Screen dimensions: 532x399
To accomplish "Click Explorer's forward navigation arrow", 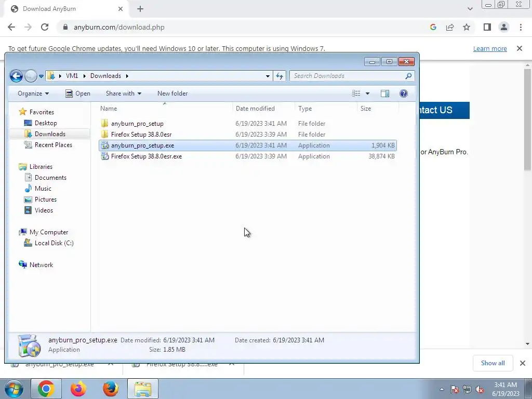I will (x=31, y=76).
